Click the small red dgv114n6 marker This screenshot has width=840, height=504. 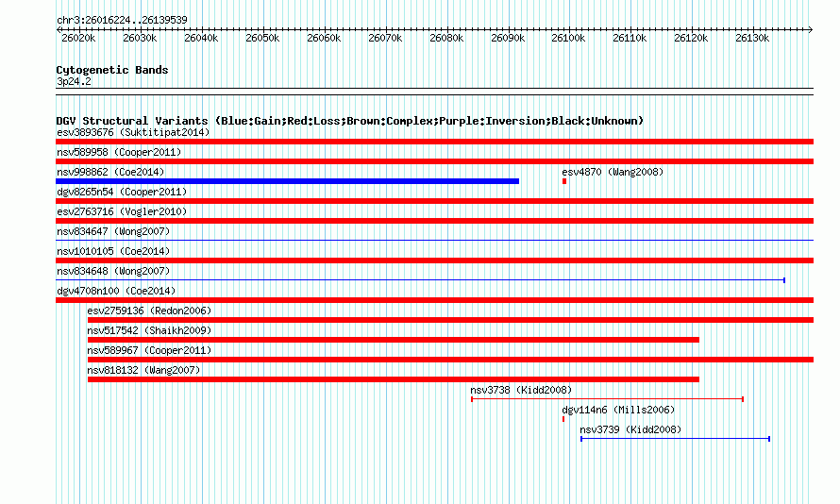563,419
